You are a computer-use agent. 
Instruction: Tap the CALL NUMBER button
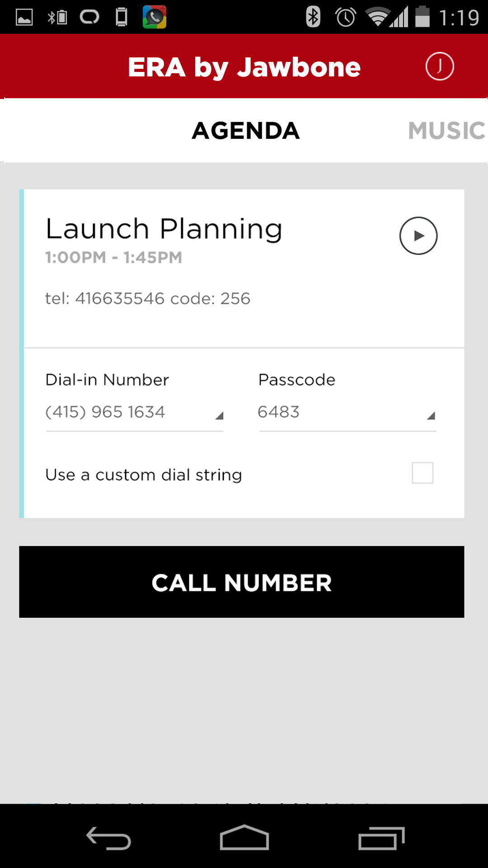click(x=242, y=582)
